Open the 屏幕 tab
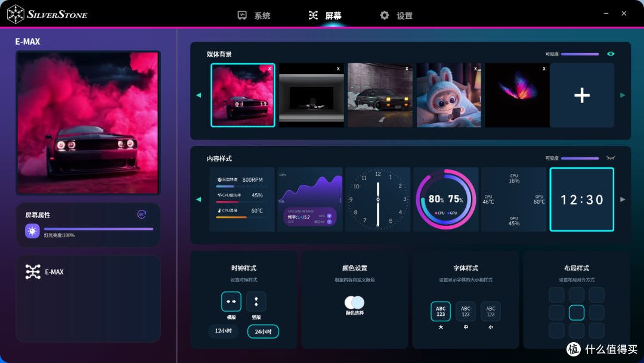The width and height of the screenshot is (644, 363). (325, 15)
